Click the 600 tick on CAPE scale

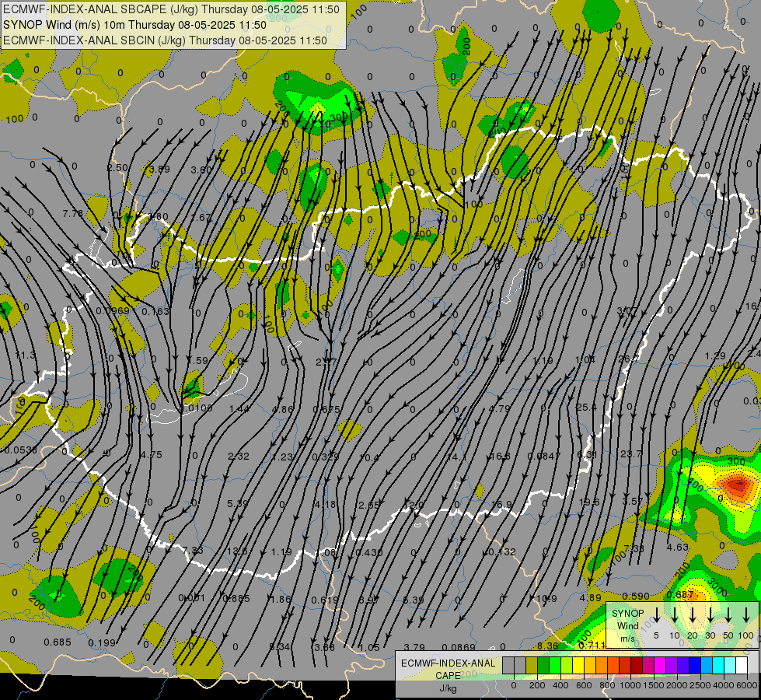[x=584, y=685]
